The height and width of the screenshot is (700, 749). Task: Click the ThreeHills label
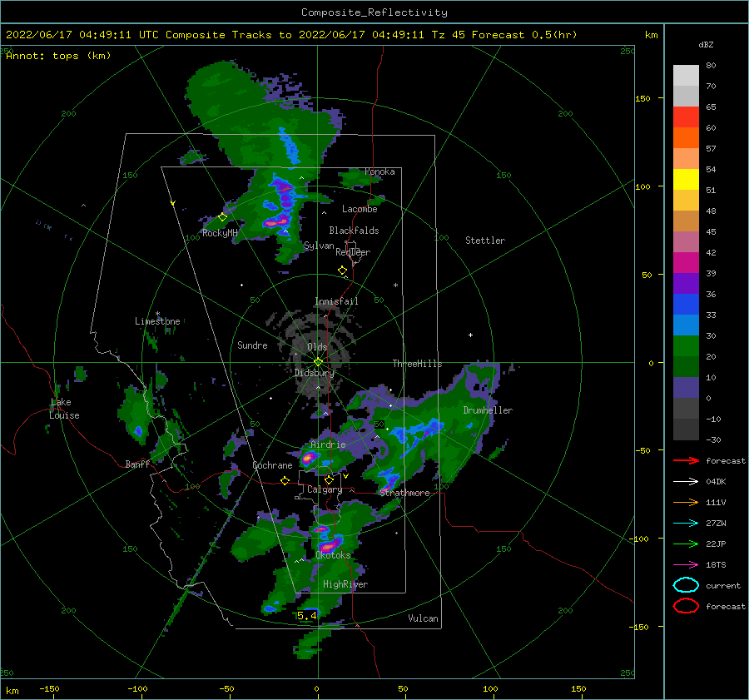pyautogui.click(x=418, y=364)
